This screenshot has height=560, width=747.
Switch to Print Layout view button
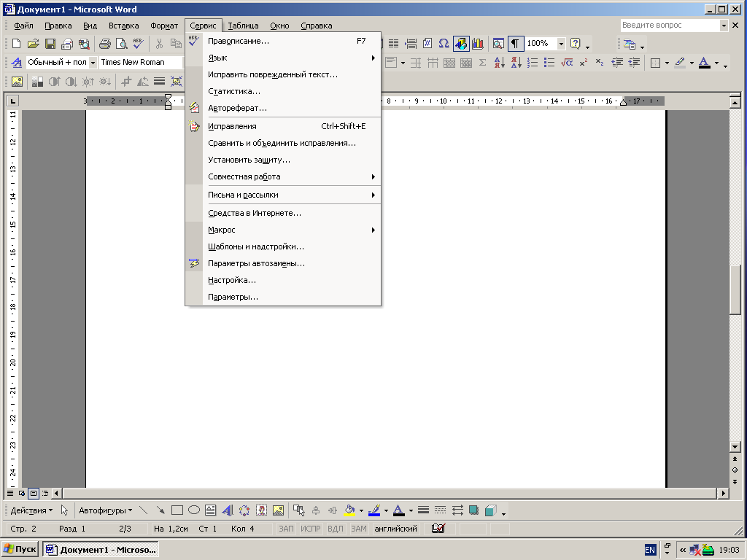tap(34, 494)
